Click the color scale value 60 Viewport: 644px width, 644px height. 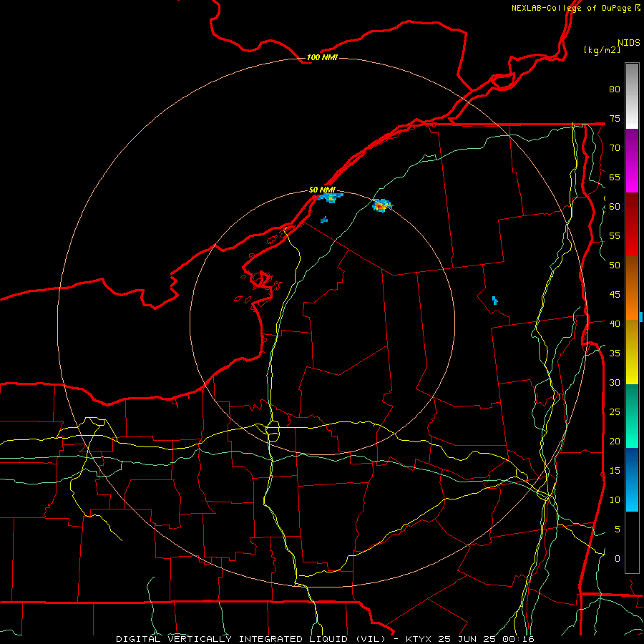pyautogui.click(x=615, y=207)
